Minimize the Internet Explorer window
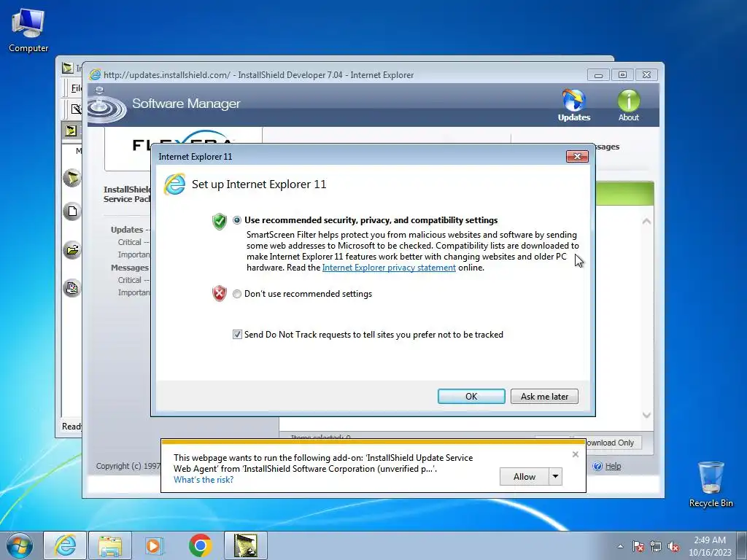 598,75
